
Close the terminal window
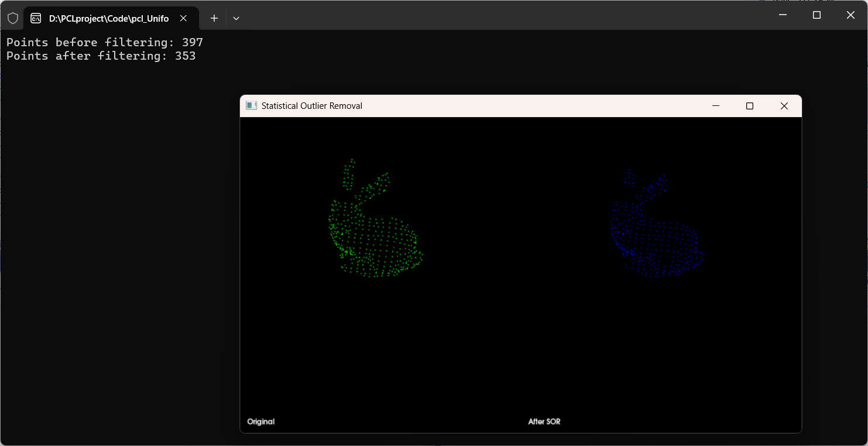click(850, 15)
